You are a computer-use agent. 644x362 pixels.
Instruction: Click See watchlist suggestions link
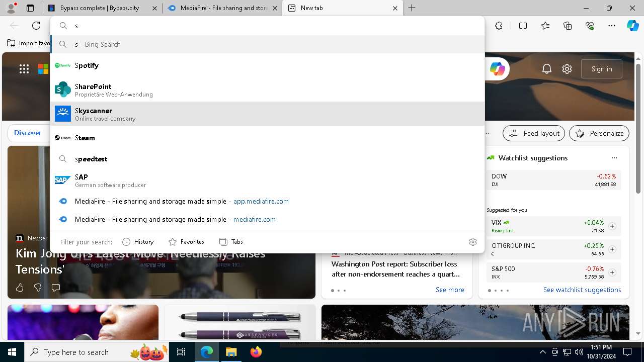click(582, 290)
